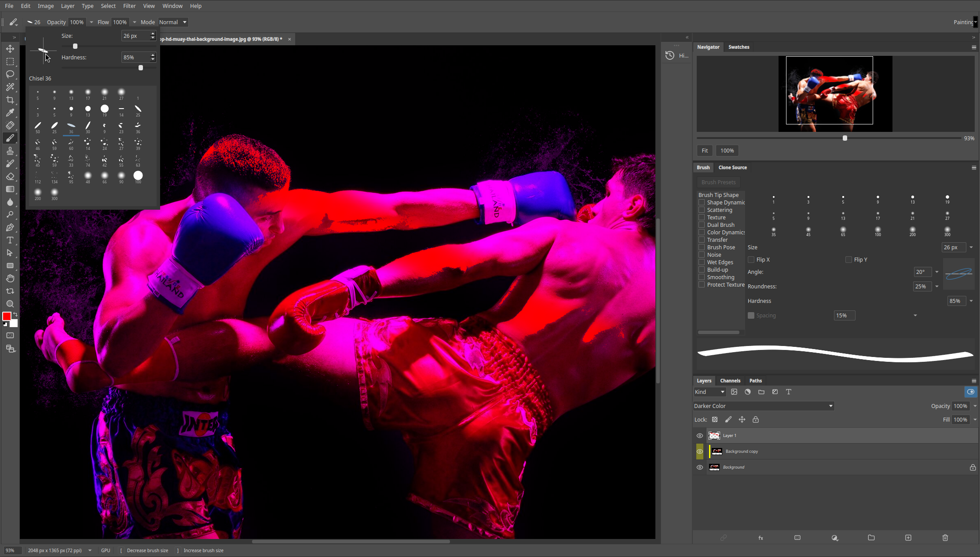The width and height of the screenshot is (980, 557).
Task: Open the Darker Color blend mode dropdown
Action: (x=764, y=406)
